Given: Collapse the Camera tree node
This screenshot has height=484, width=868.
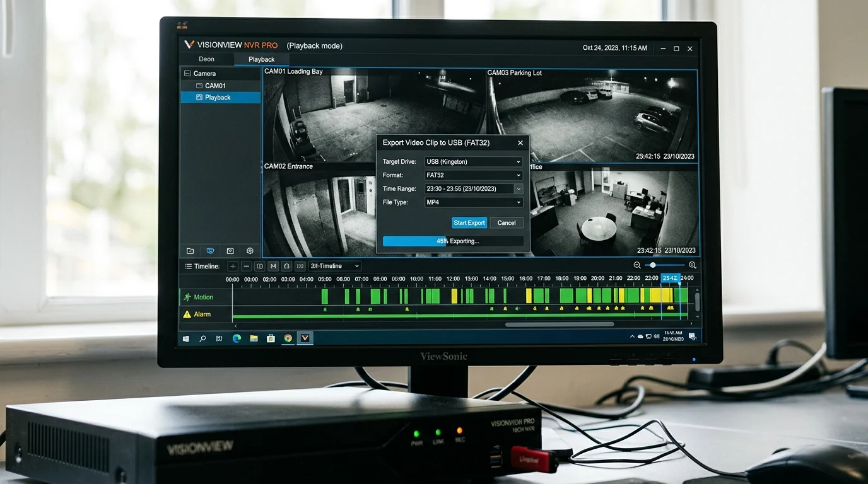Looking at the screenshot, I should click(x=187, y=74).
